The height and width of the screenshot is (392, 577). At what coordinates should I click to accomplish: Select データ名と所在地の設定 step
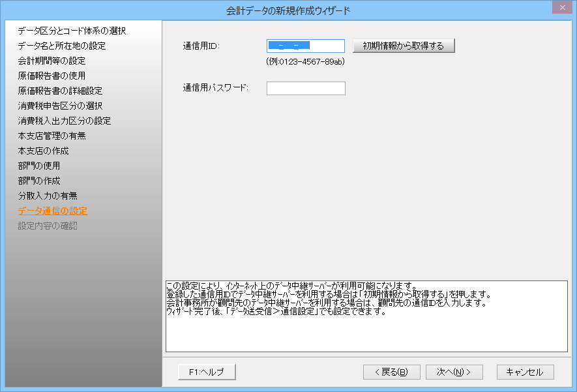click(61, 46)
